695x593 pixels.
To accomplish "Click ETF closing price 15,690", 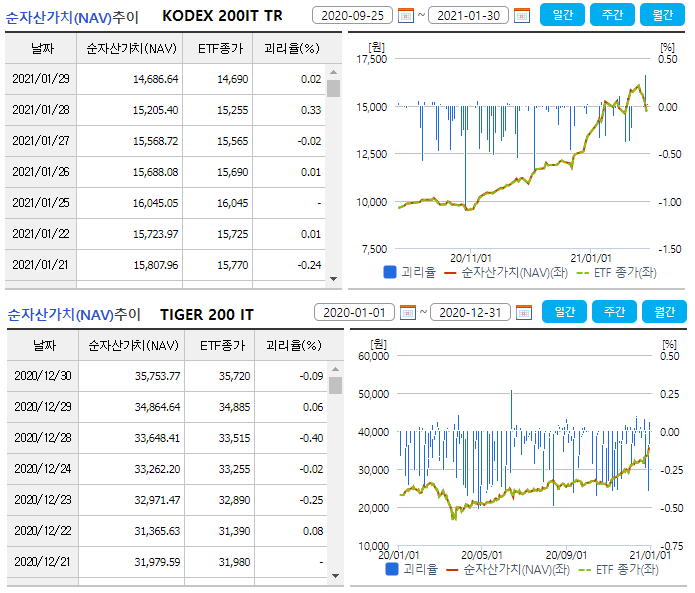I will pyautogui.click(x=233, y=172).
